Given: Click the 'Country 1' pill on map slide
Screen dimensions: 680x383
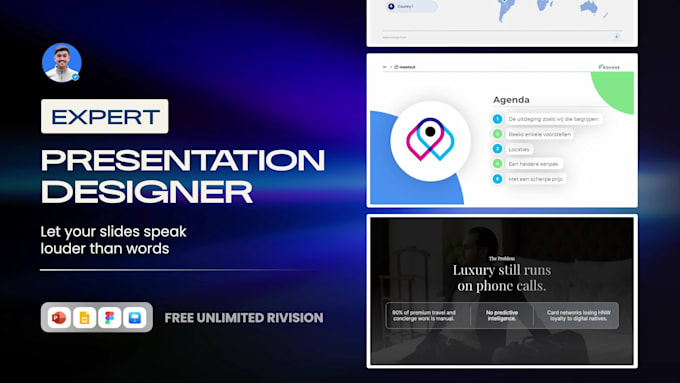Looking at the screenshot, I should point(411,7).
